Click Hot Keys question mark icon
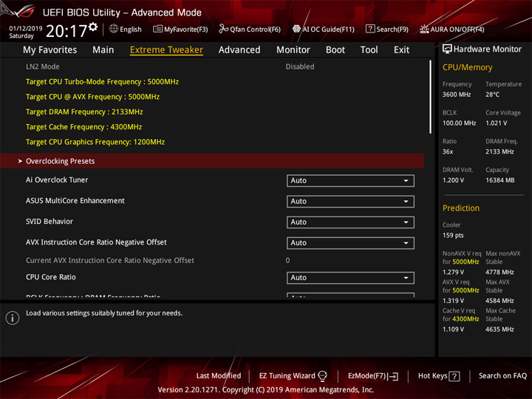 click(454, 376)
